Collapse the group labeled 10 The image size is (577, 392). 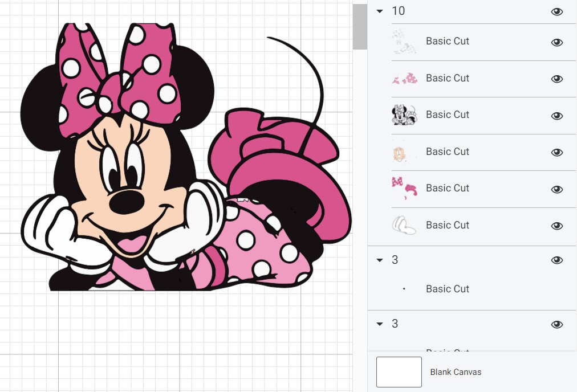pos(379,11)
